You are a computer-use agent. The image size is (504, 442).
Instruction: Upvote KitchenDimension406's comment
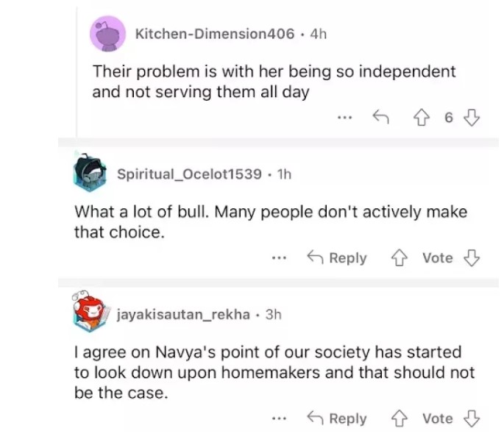coord(422,117)
